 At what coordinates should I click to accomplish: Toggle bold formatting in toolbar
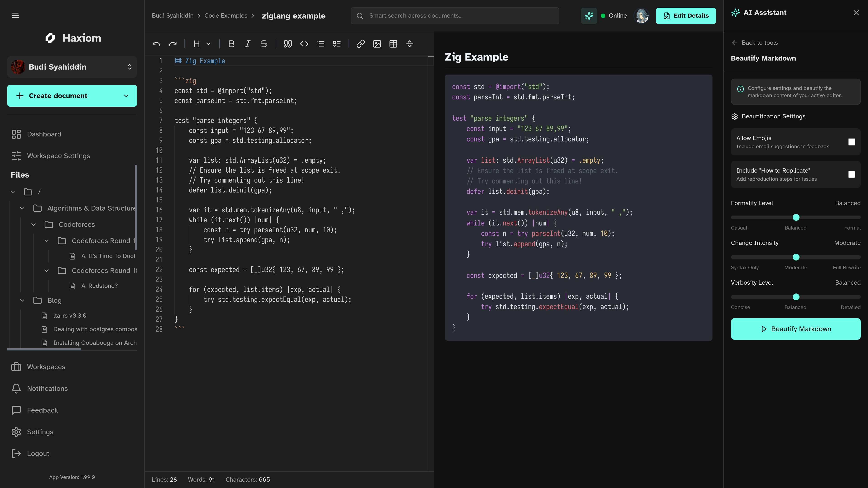pos(231,44)
